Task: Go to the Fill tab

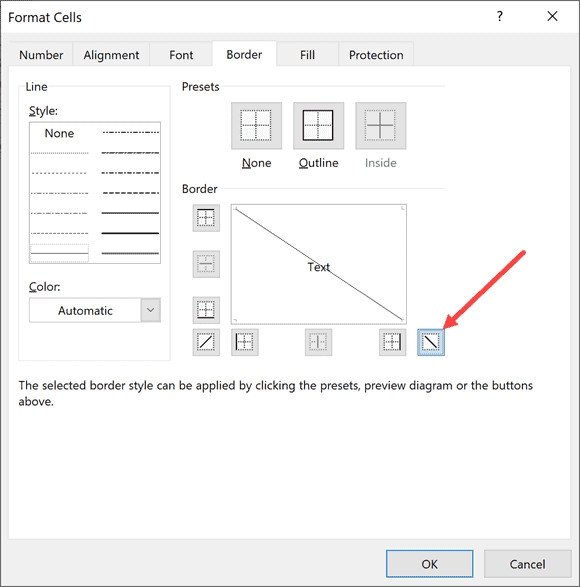Action: [x=307, y=55]
